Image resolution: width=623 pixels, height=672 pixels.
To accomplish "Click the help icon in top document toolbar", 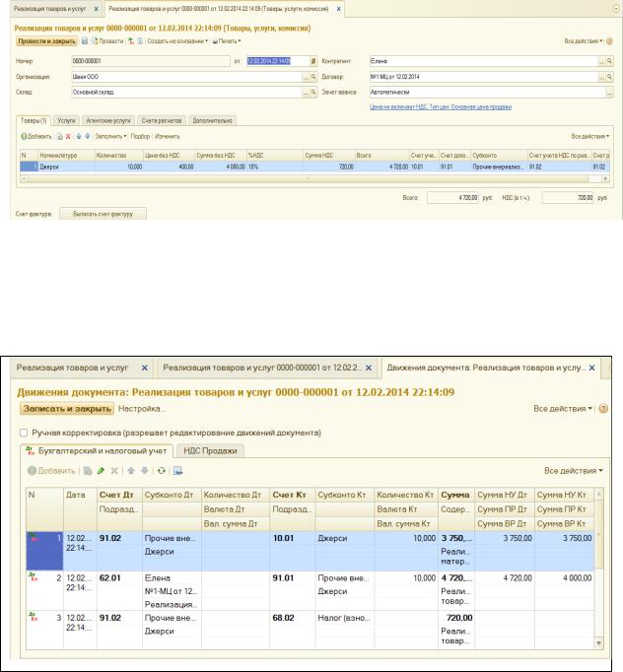I will coord(609,41).
